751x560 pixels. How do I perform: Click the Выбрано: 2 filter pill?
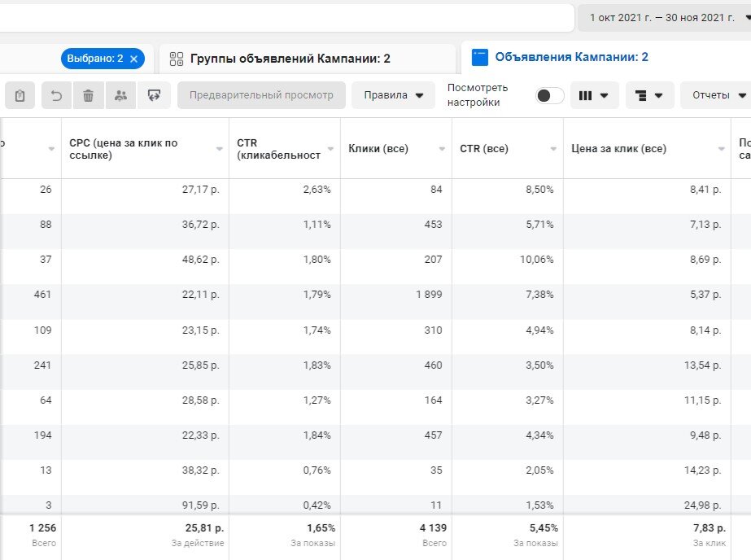tap(103, 59)
